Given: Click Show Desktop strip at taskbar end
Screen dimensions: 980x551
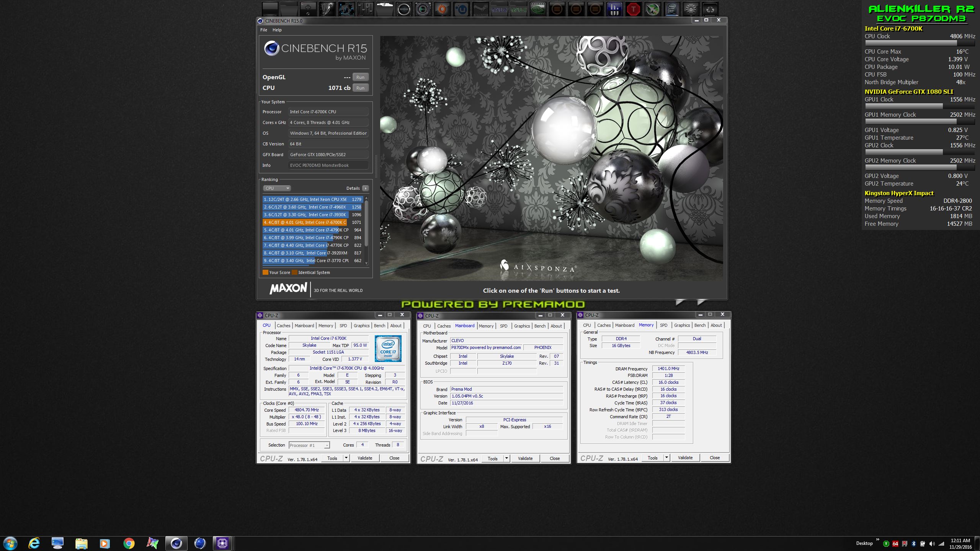Looking at the screenshot, I should [977, 543].
